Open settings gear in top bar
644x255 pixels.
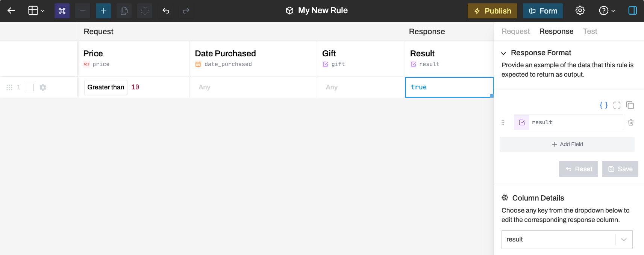[580, 11]
